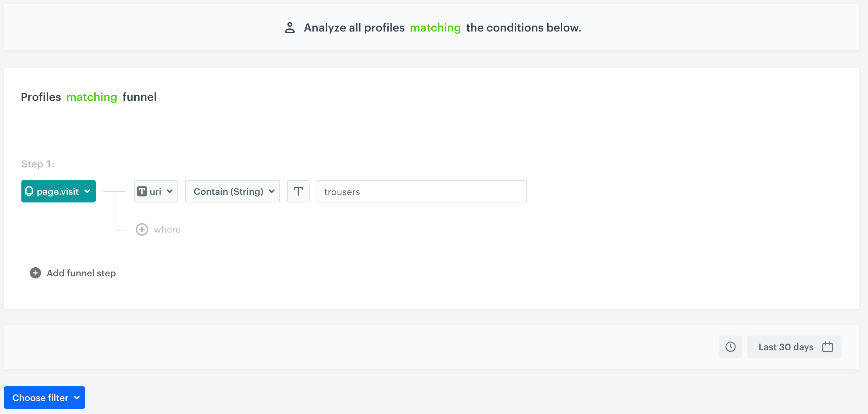Click the calendar icon next to Last 30 days
Viewport: 868px width, 414px height.
pyautogui.click(x=828, y=347)
